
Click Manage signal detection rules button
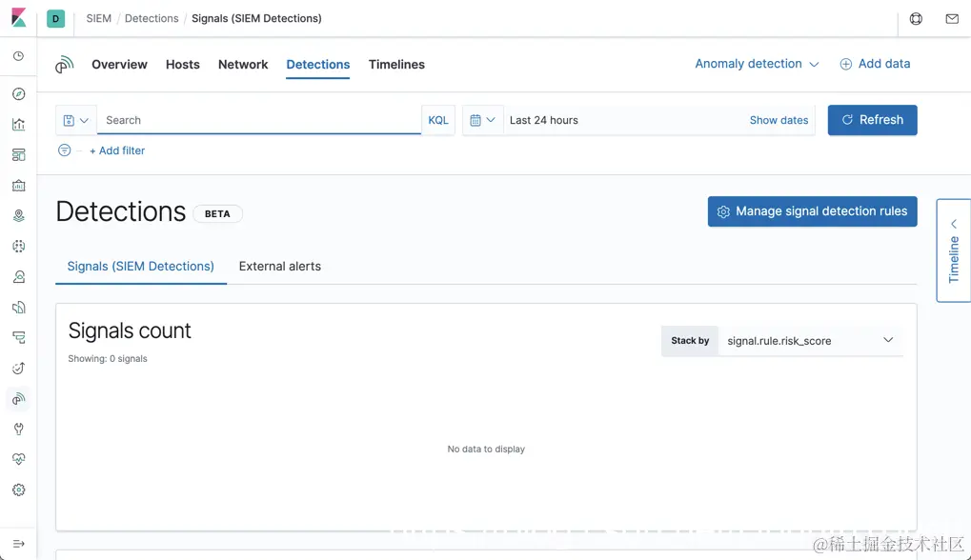point(812,211)
